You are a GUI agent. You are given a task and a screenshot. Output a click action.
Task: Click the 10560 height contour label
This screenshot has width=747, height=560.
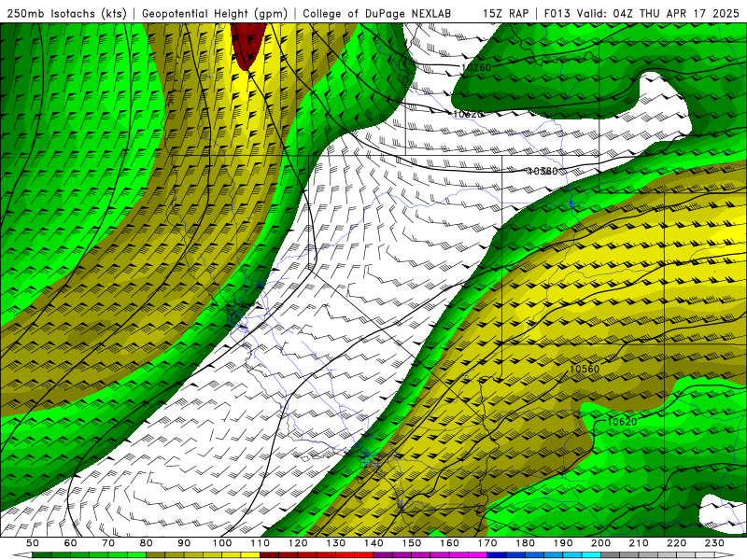pos(585,369)
